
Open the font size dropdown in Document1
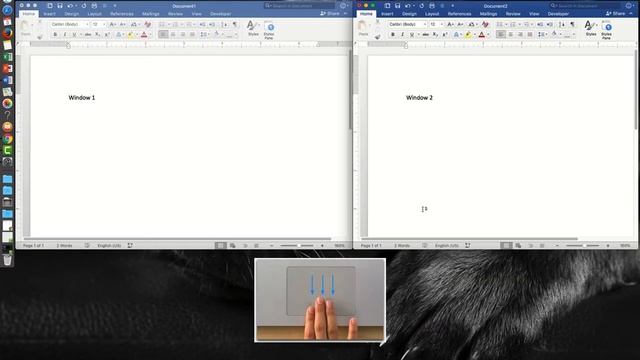tap(104, 24)
